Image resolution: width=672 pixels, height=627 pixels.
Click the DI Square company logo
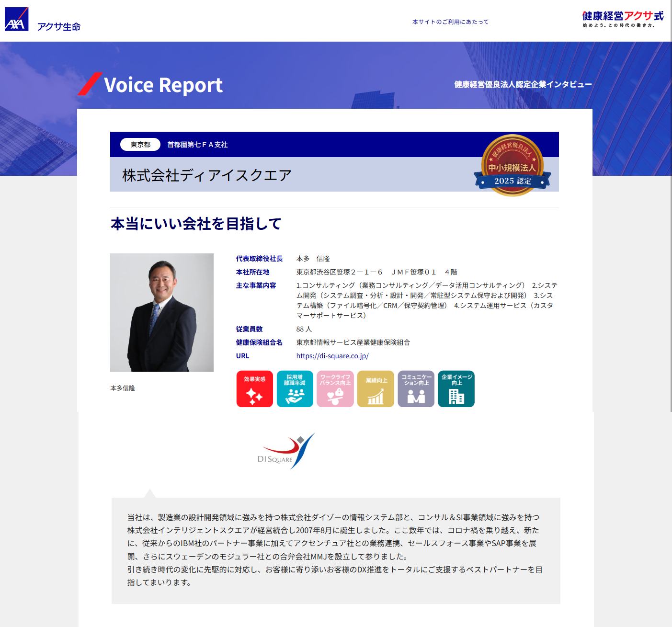tap(286, 451)
